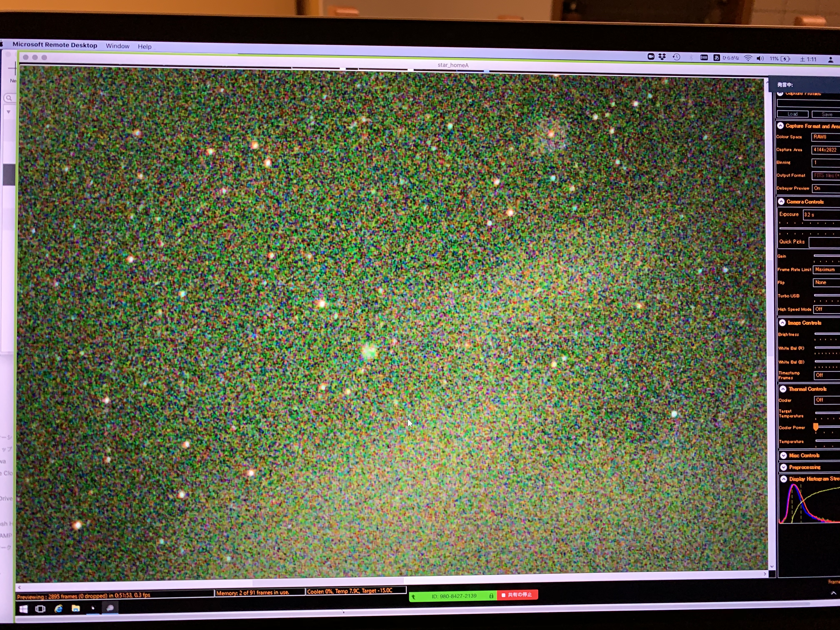Open the Time Machine menu bar icon
Image resolution: width=840 pixels, height=630 pixels.
676,57
